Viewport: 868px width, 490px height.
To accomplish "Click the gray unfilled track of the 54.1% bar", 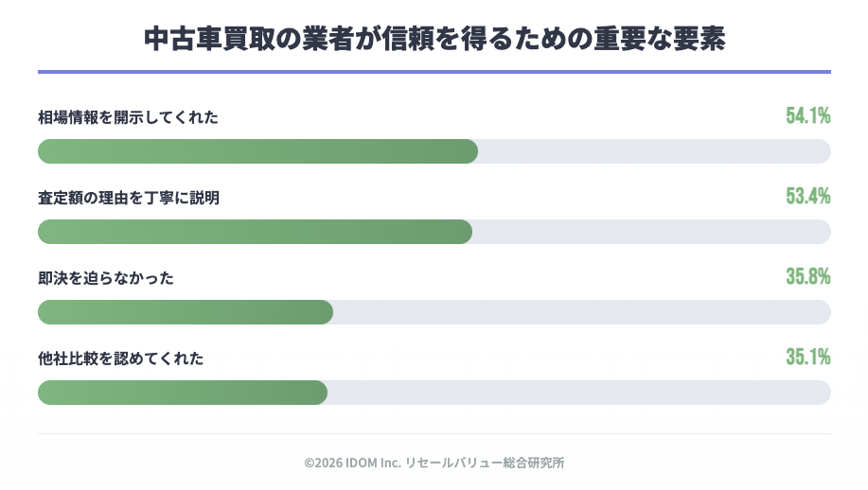I will [x=653, y=151].
